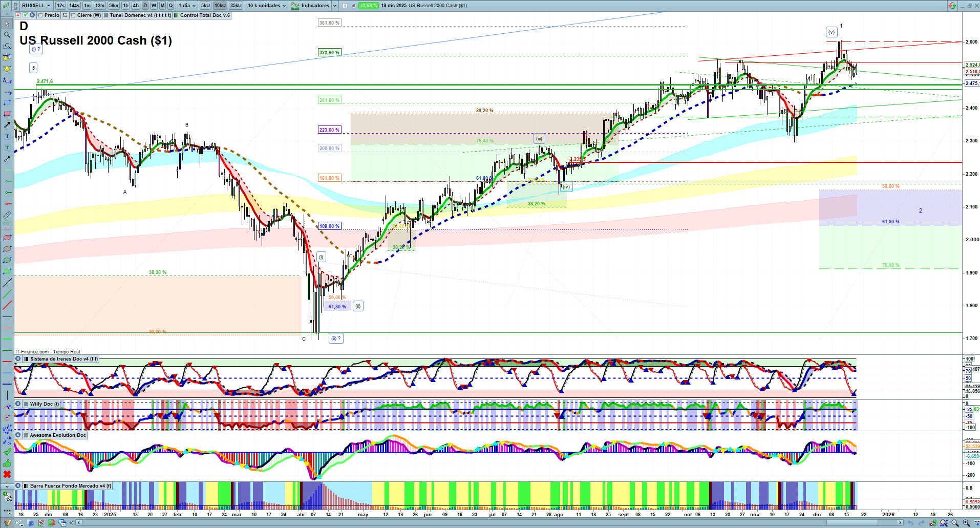
Task: Close the Awesome Evolution Doc panel
Action: pos(18,435)
